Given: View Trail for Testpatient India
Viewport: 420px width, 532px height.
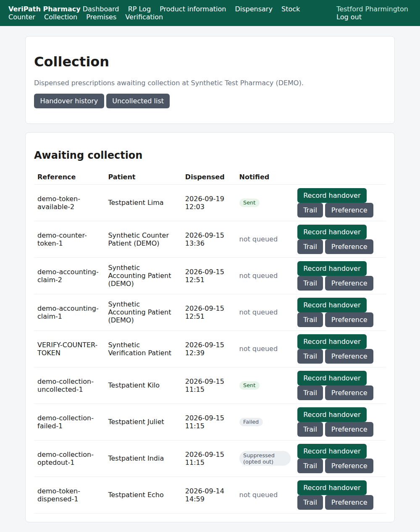Looking at the screenshot, I should [310, 466].
